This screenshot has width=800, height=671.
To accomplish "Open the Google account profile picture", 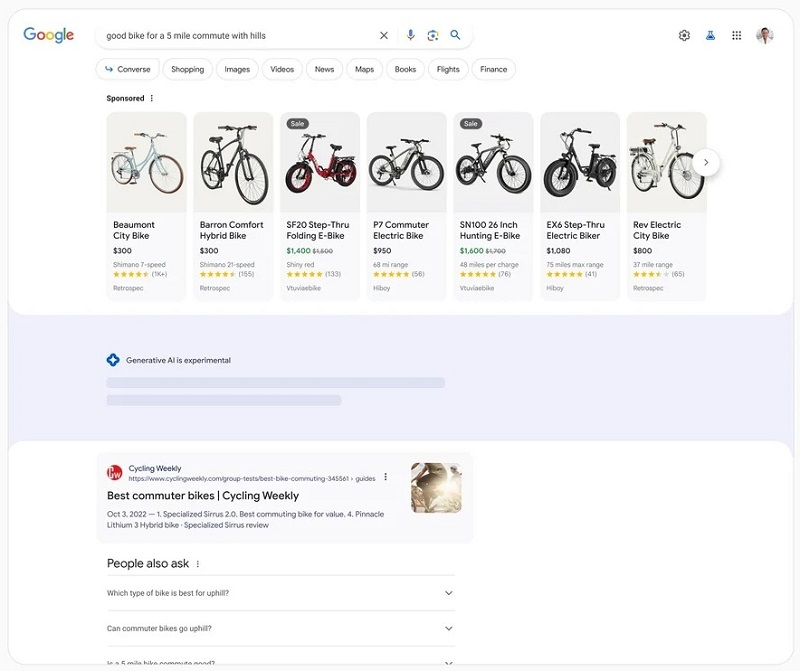I will (765, 35).
